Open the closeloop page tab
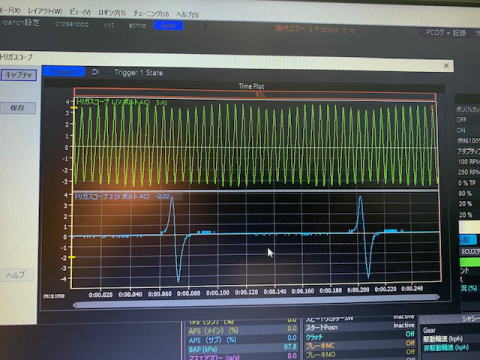Screen dimensions: 480x360 [x=71, y=24]
